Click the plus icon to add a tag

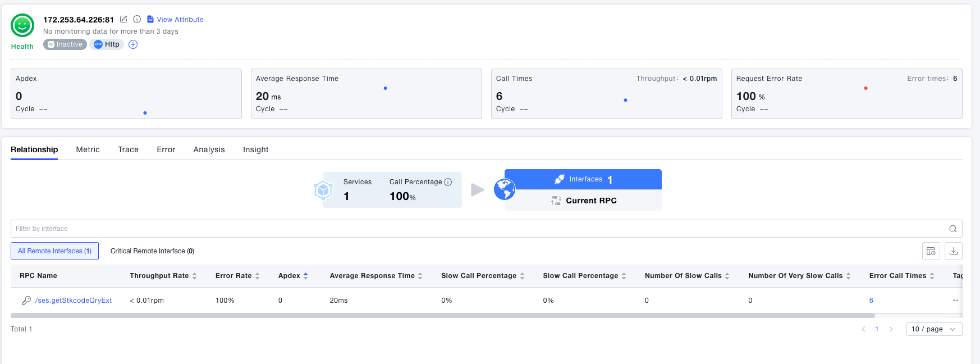coord(133,44)
